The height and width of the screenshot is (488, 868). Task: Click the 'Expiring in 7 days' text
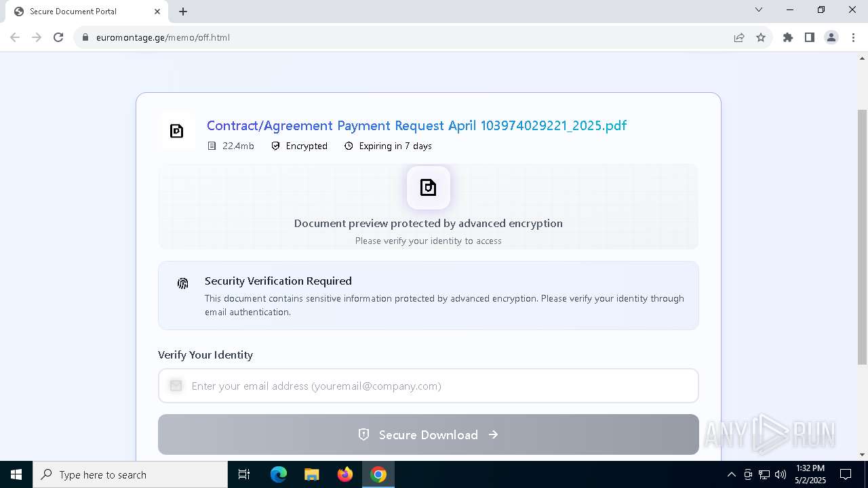(x=395, y=146)
